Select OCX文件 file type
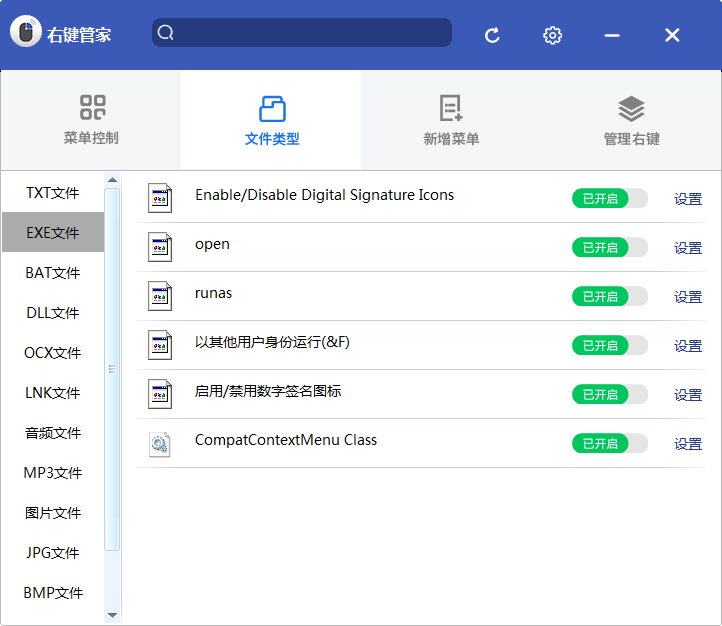 53,353
